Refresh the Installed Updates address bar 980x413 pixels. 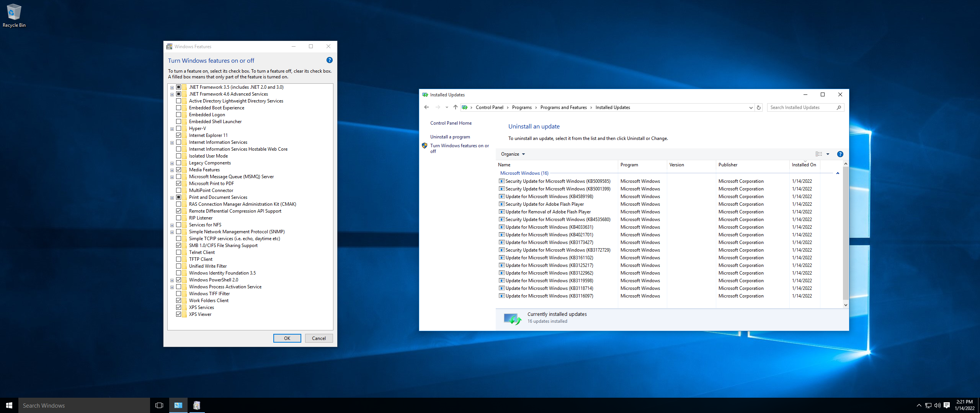758,107
